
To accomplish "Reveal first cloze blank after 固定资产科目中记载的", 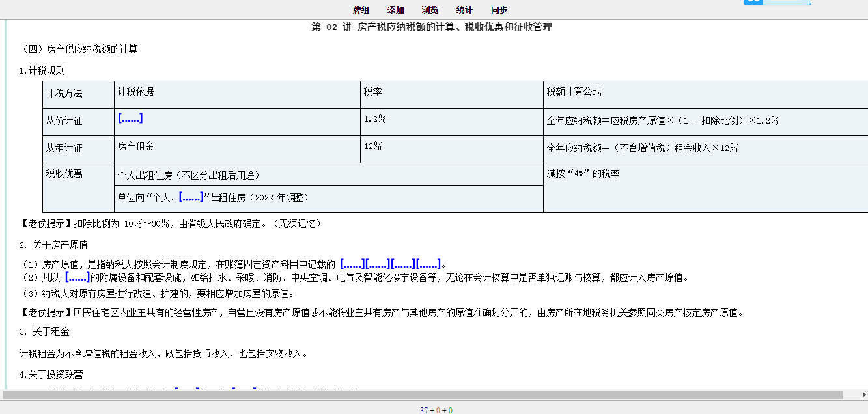I will tap(352, 264).
